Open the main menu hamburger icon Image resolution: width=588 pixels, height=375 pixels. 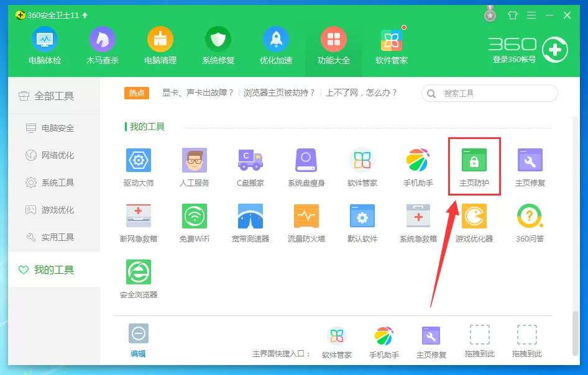click(x=531, y=16)
